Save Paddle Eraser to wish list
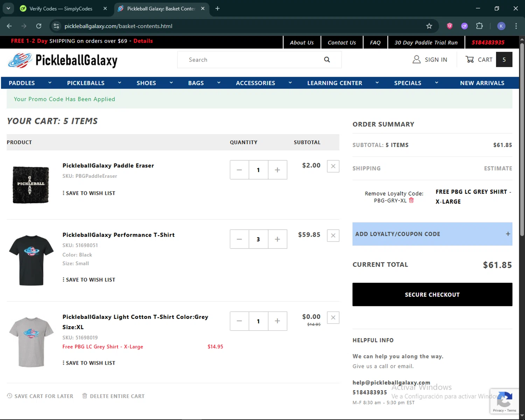525x420 pixels. [89, 193]
